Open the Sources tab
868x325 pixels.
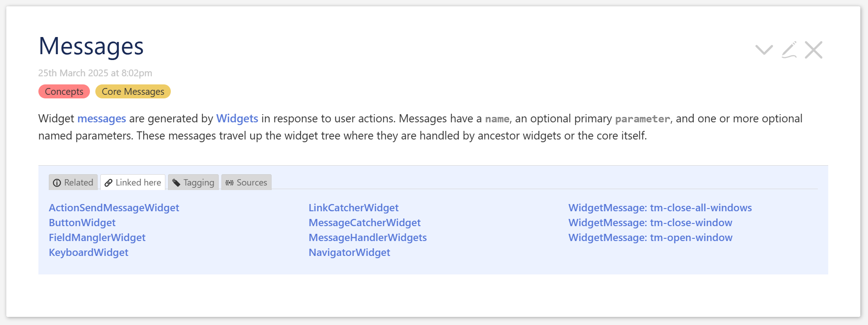point(246,182)
